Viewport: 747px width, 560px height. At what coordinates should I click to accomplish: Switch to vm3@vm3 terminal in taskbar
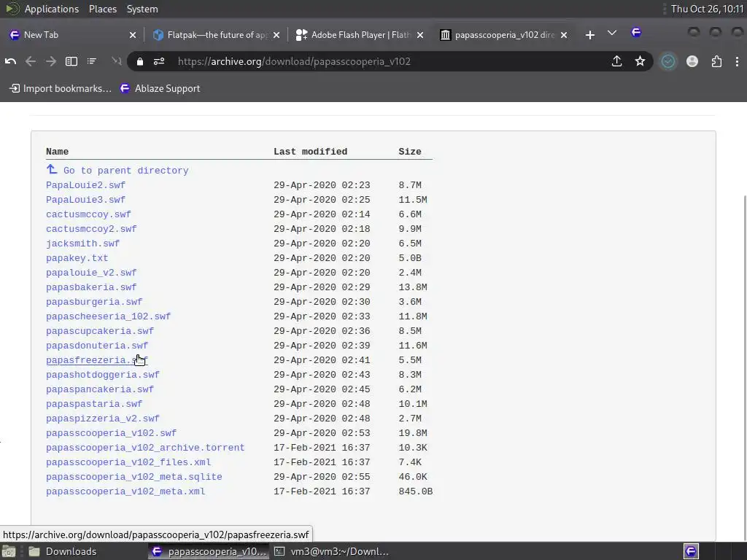pyautogui.click(x=332, y=551)
